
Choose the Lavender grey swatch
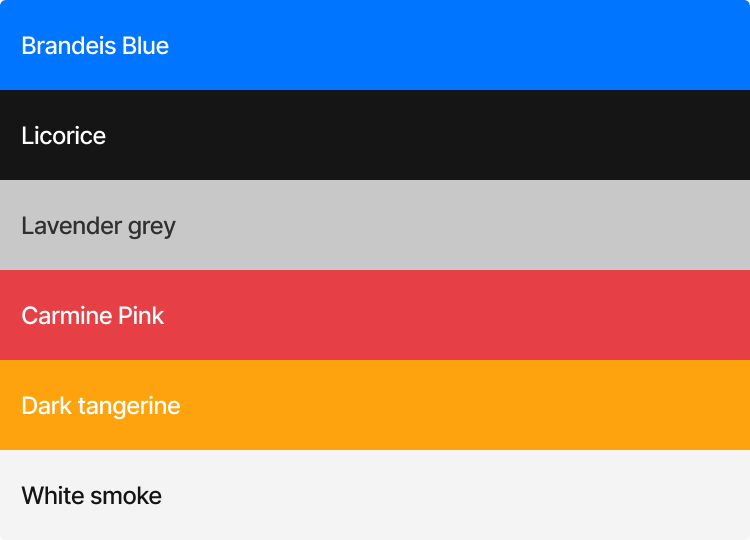375,225
